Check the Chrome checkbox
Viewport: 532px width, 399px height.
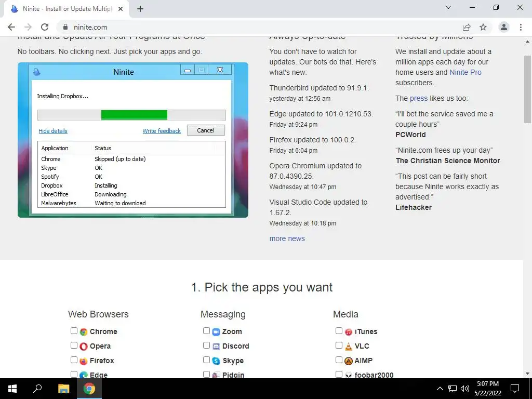(74, 331)
